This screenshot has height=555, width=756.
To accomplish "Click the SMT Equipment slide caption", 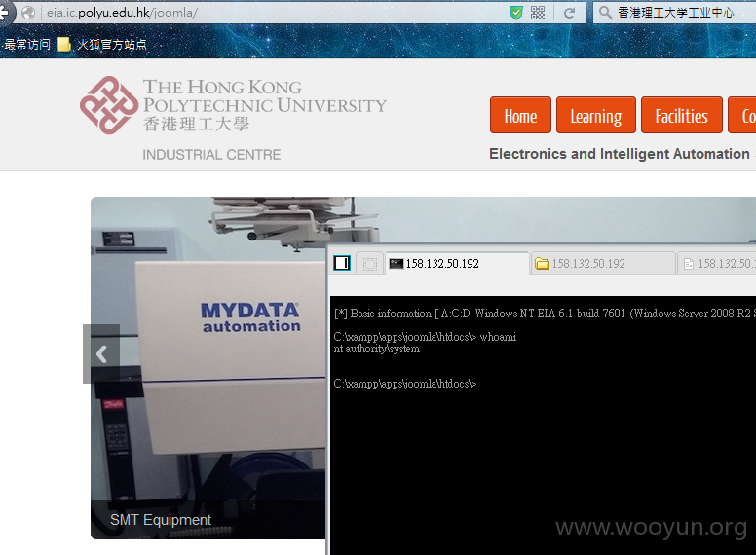I will click(161, 520).
